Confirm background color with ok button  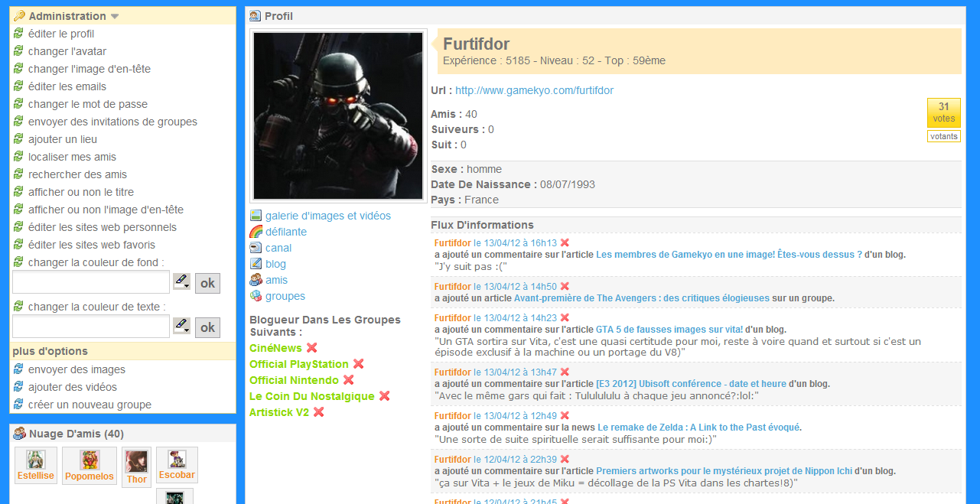pos(207,283)
